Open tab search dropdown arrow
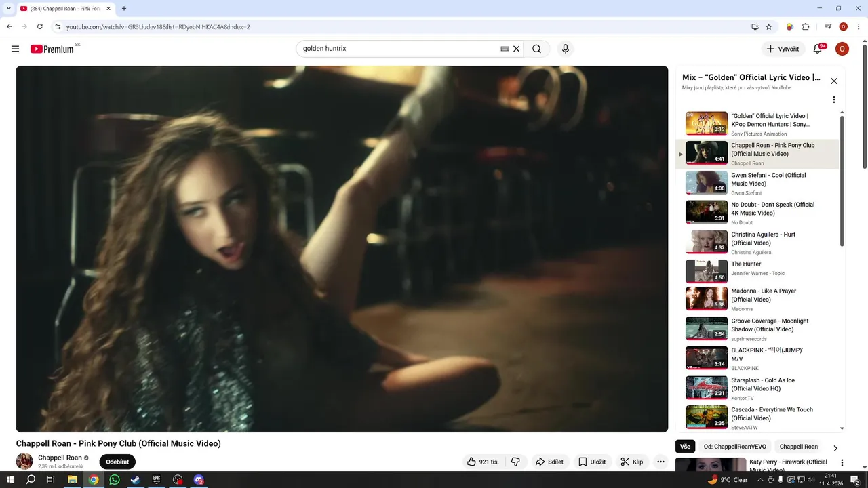868x488 pixels. pyautogui.click(x=9, y=9)
